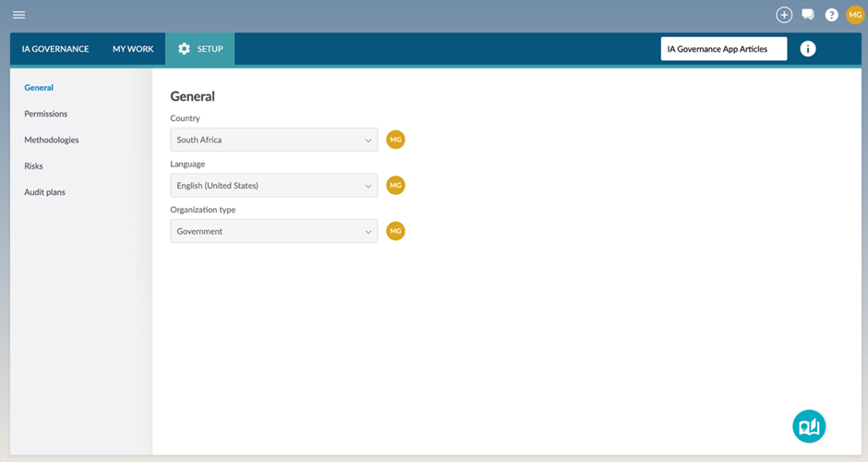Click the MG user avatar in top bar

pos(855,15)
